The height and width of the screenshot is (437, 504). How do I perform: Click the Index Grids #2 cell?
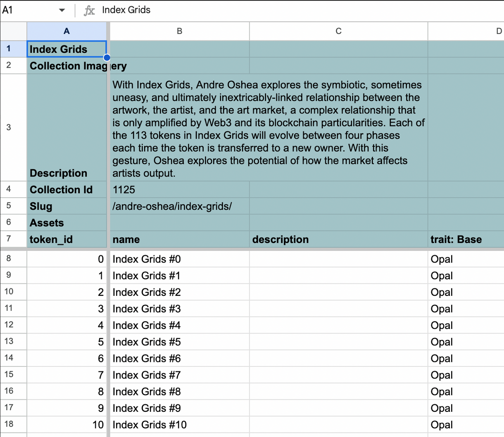179,292
